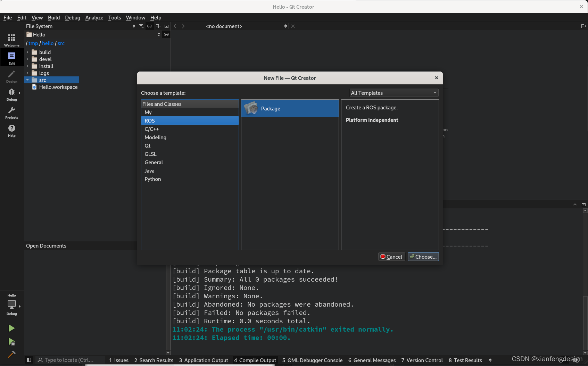Open the File menu
The height and width of the screenshot is (366, 588).
point(8,18)
